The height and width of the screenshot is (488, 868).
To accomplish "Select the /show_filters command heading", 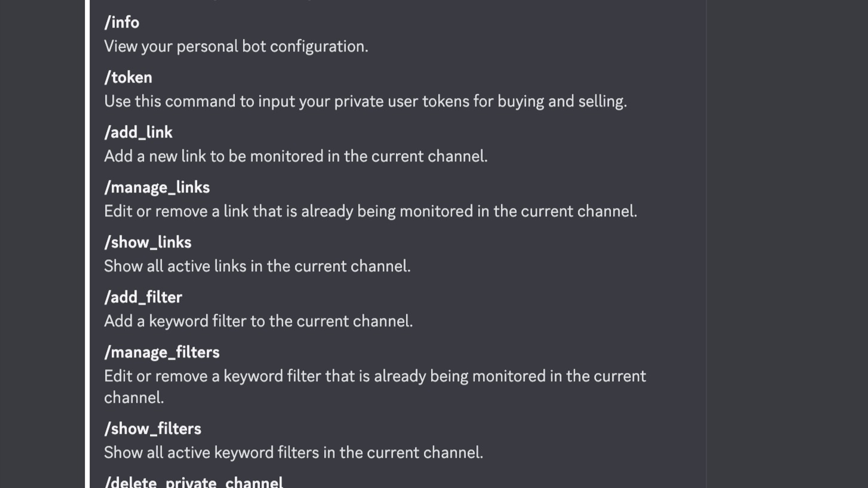I will [153, 429].
